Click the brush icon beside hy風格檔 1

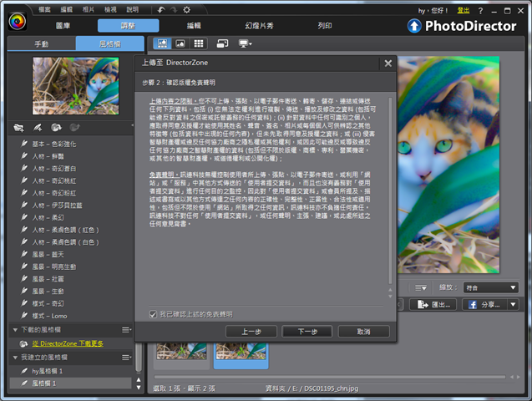click(24, 371)
